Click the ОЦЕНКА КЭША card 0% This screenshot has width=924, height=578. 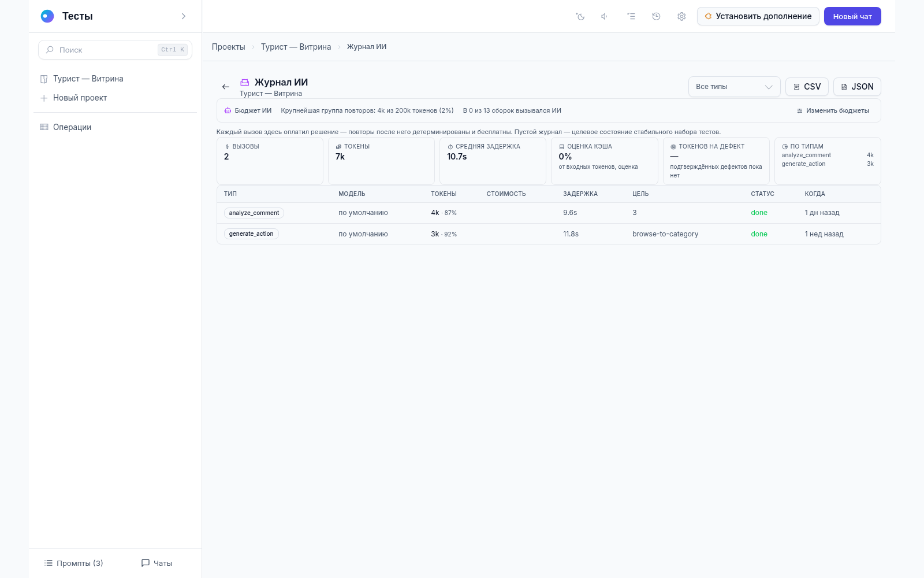pos(605,161)
